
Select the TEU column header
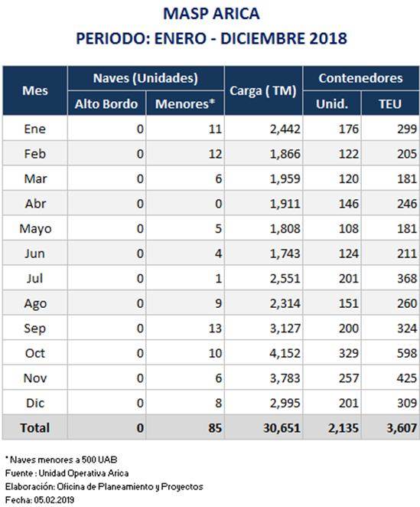tap(390, 103)
